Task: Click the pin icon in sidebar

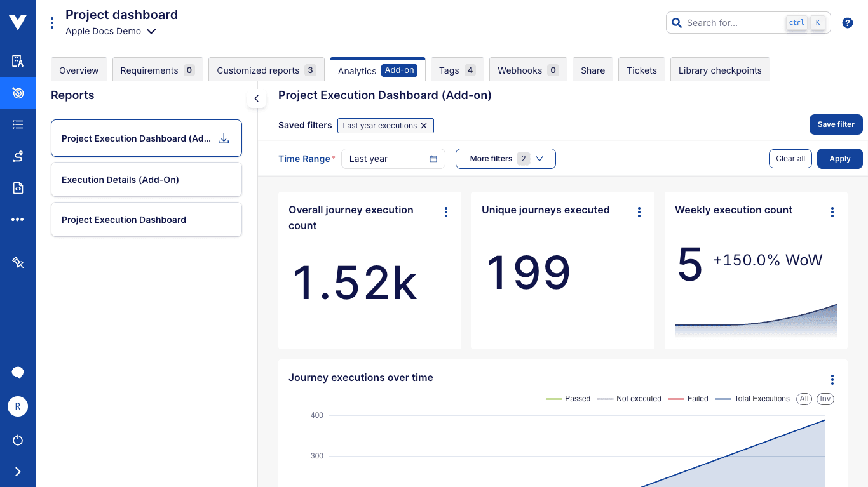Action: 17,262
